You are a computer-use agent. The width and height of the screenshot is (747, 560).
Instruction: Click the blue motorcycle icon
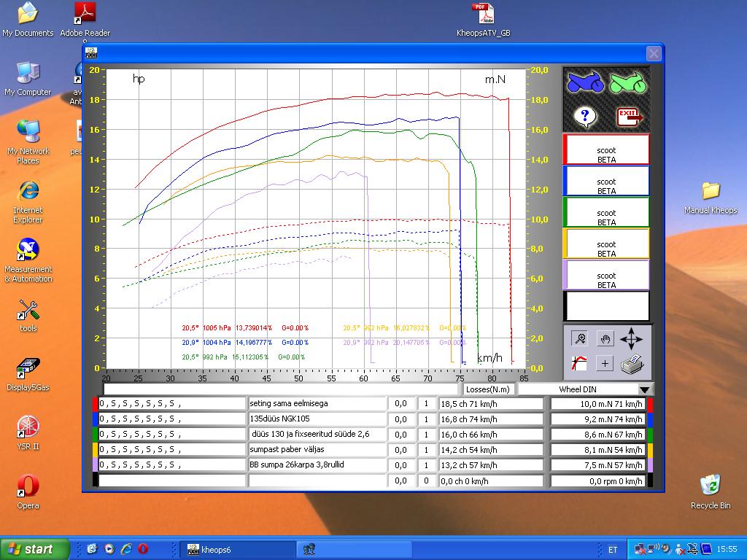tap(585, 82)
